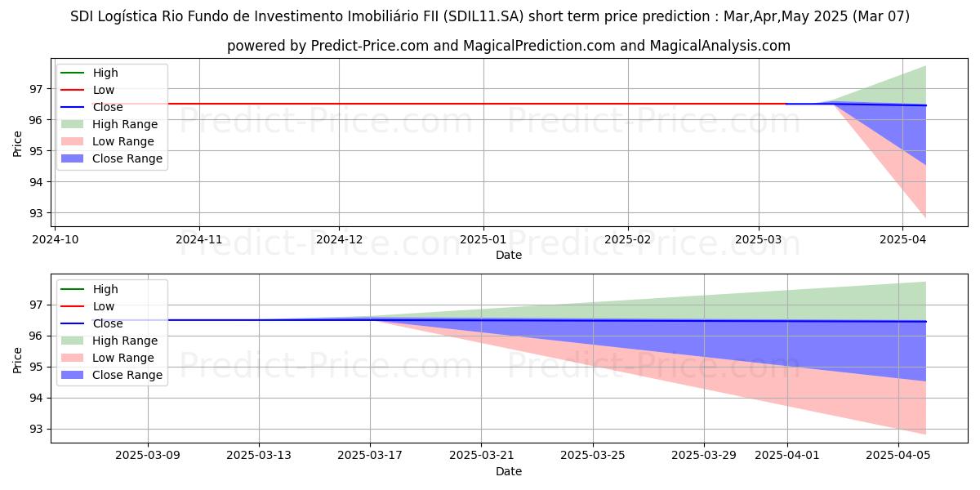Click the 2025-04-01 date label on bottom chart
This screenshot has width=980, height=490.
pyautogui.click(x=787, y=457)
